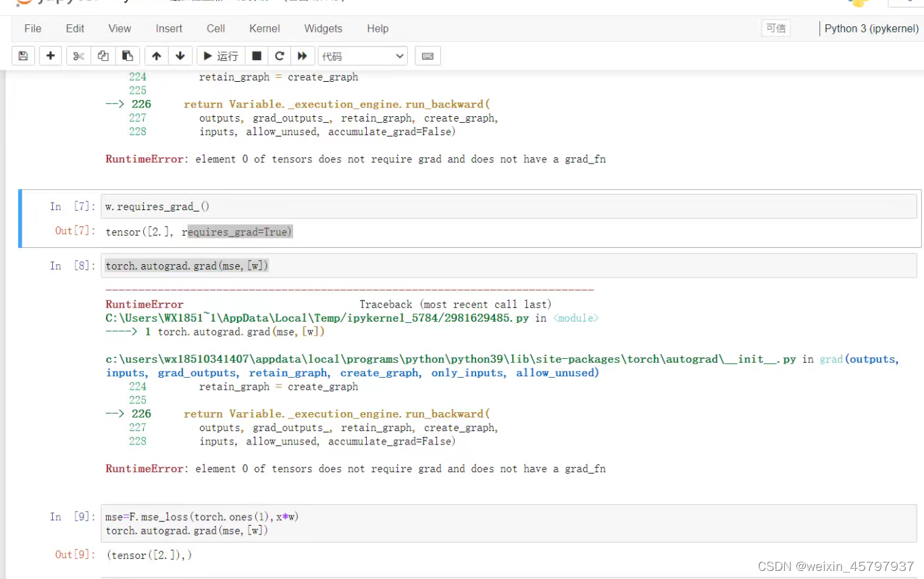Click the '----> 1 torch.autograd.grad(mse,[w])' line

[215, 331]
